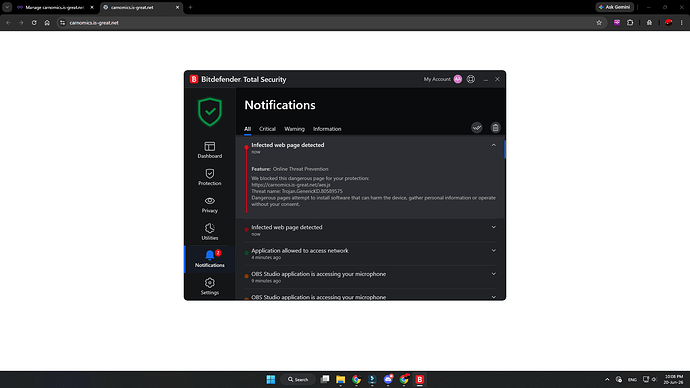Expand OBS Studio microphone access notification

(493, 274)
